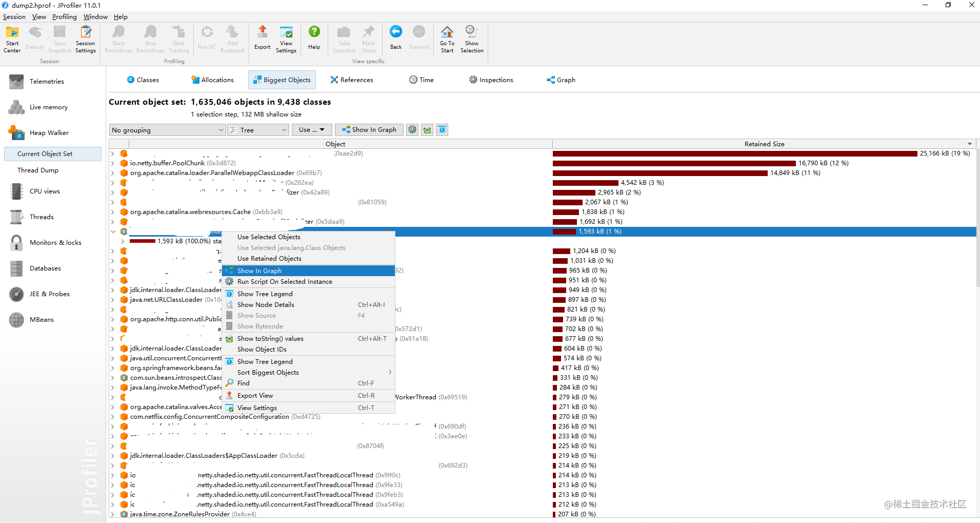This screenshot has height=523, width=980.
Task: Open View Settings toolbar icon
Action: (286, 40)
